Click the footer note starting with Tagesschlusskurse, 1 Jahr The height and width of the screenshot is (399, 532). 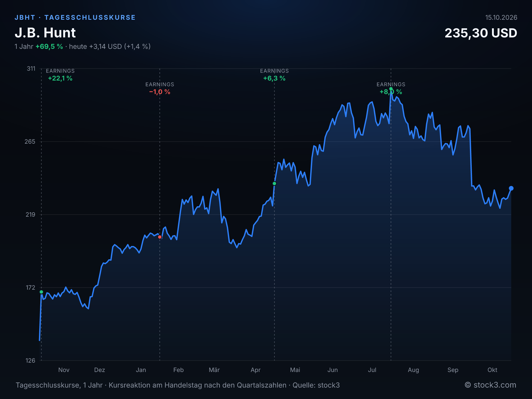point(178,385)
